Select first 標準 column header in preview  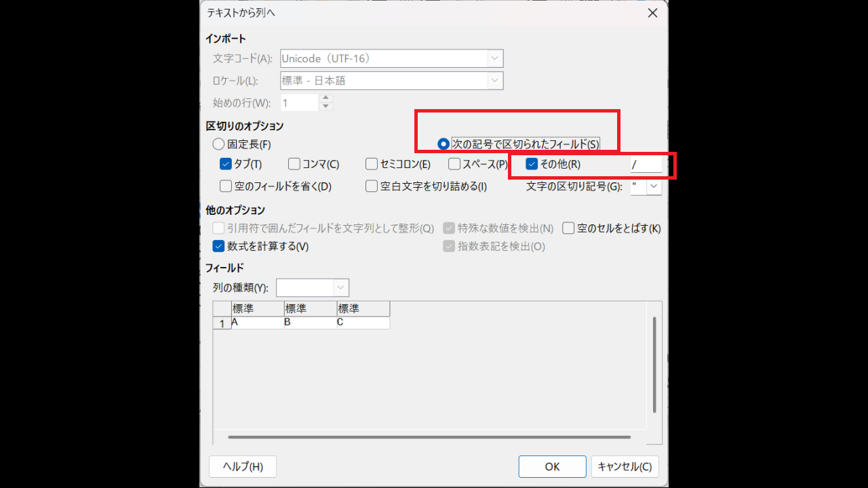(258, 309)
